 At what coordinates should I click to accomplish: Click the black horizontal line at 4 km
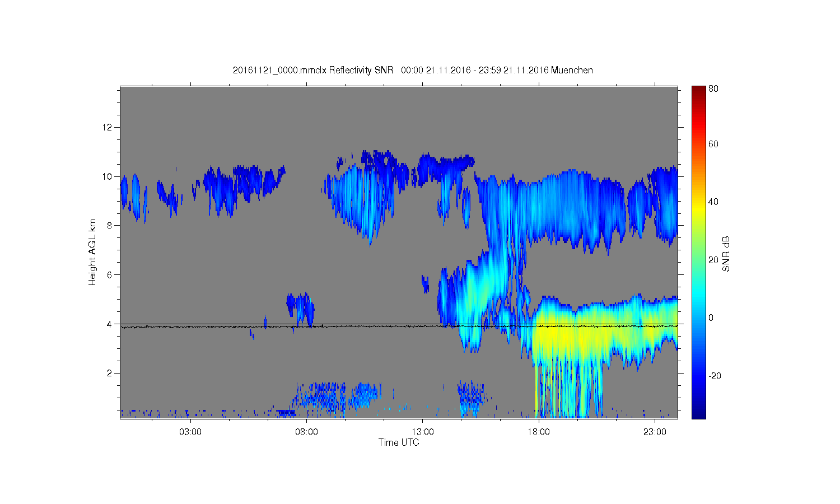(399, 324)
